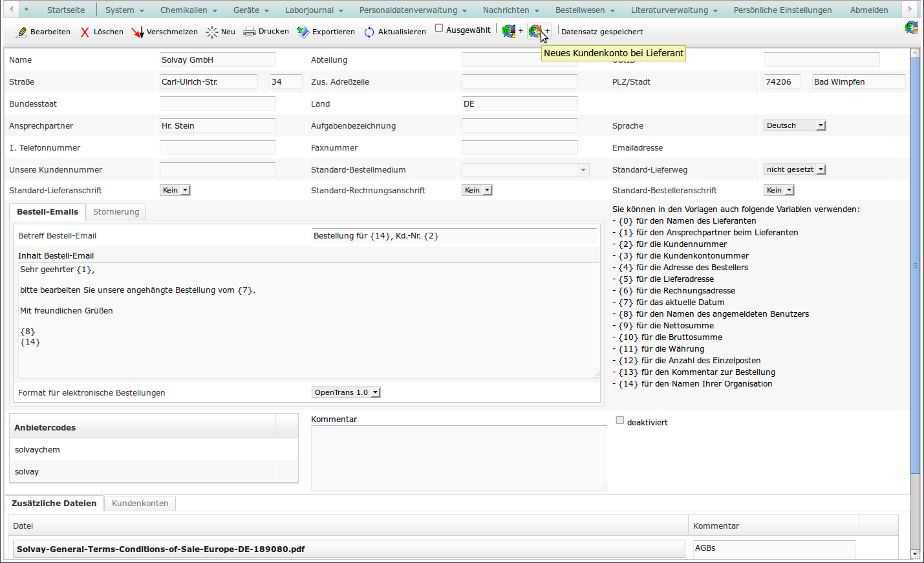Screen dimensions: 924x563
Task: Expand the OpenTrans 1.0 format dropdown
Action: coord(346,392)
